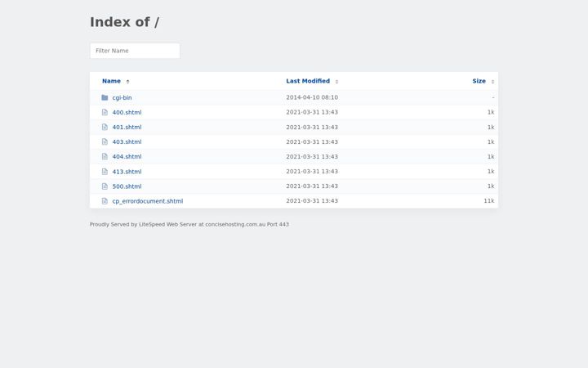Click the modified date in the 500.shtml row
Viewport: 588px width, 368px height.
click(312, 186)
